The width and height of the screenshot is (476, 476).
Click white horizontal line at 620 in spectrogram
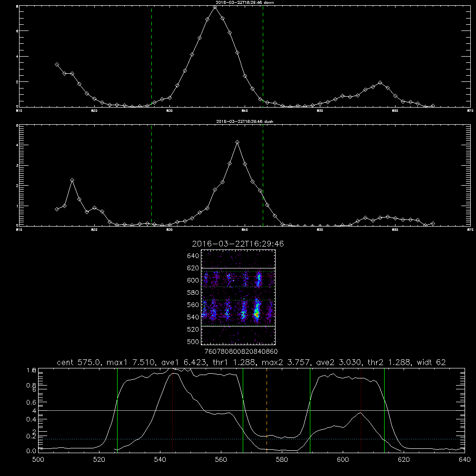coord(238,268)
